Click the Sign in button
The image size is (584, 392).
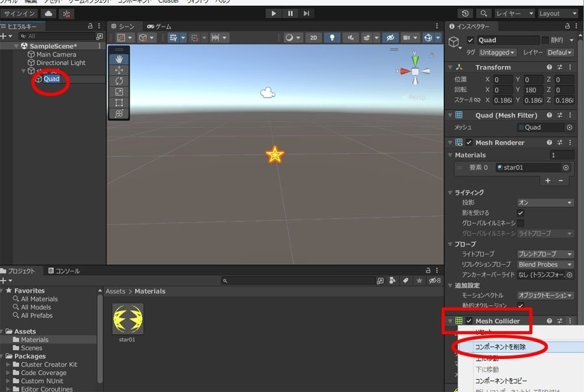click(x=19, y=14)
